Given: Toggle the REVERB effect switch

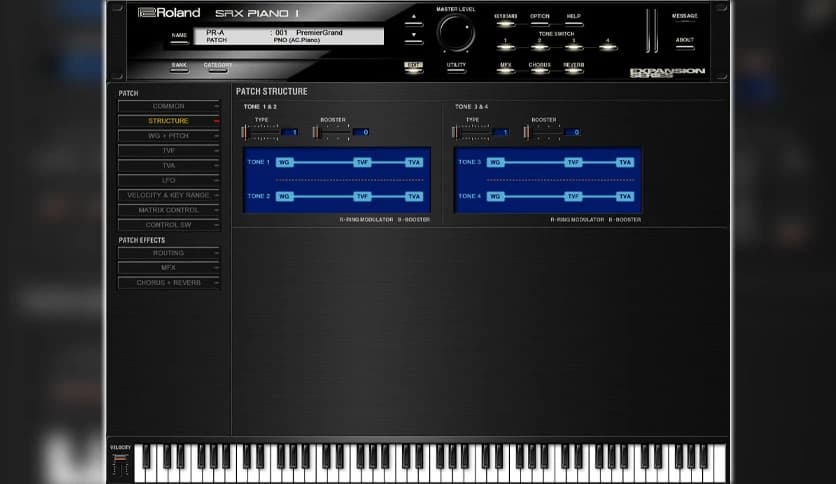Looking at the screenshot, I should (x=574, y=68).
